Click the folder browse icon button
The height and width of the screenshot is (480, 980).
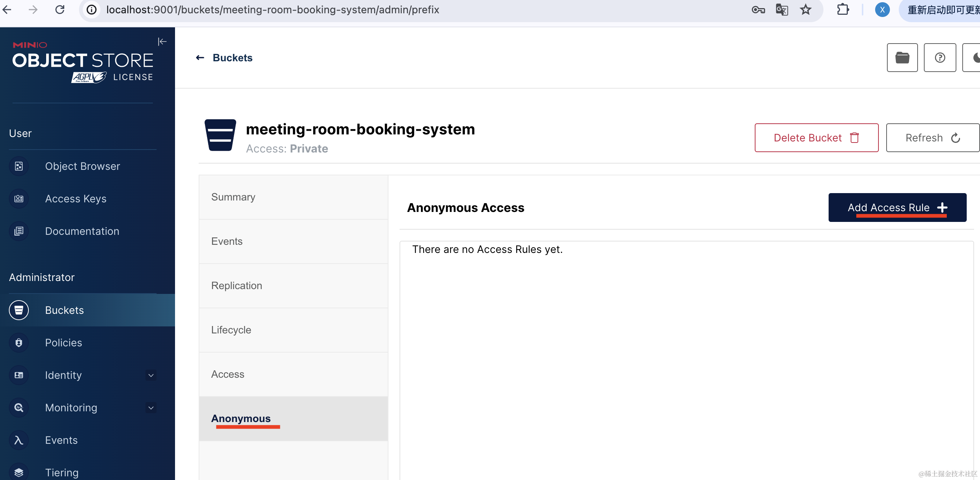pyautogui.click(x=902, y=58)
